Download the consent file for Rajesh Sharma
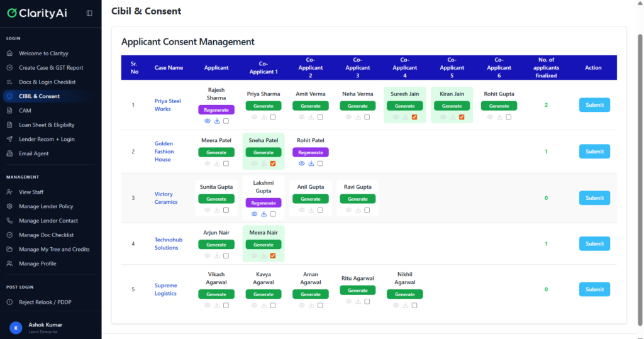The image size is (644, 339). [217, 121]
